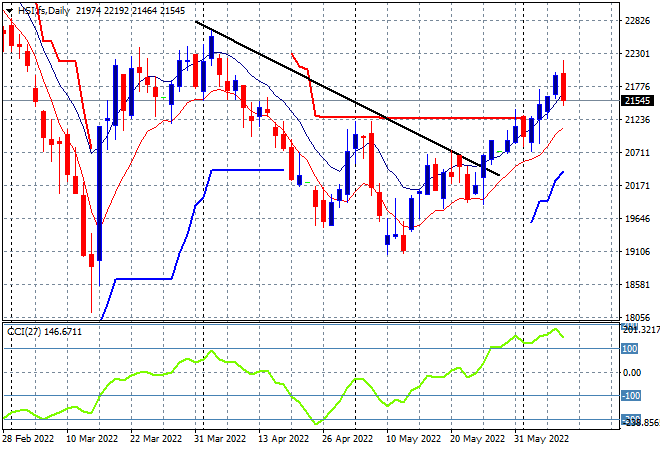660x450 pixels.
Task: Click the chart menu arrow beside HSI
Action: tap(10, 11)
